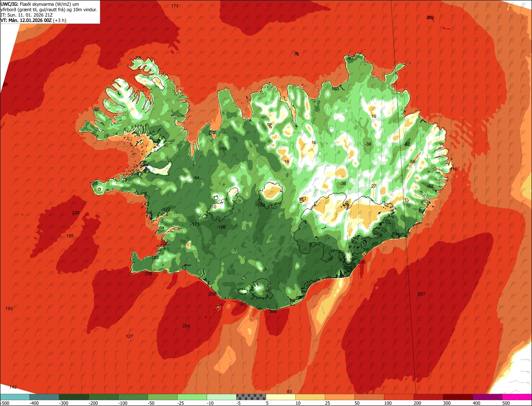Click the -116 value on the map

223,149
